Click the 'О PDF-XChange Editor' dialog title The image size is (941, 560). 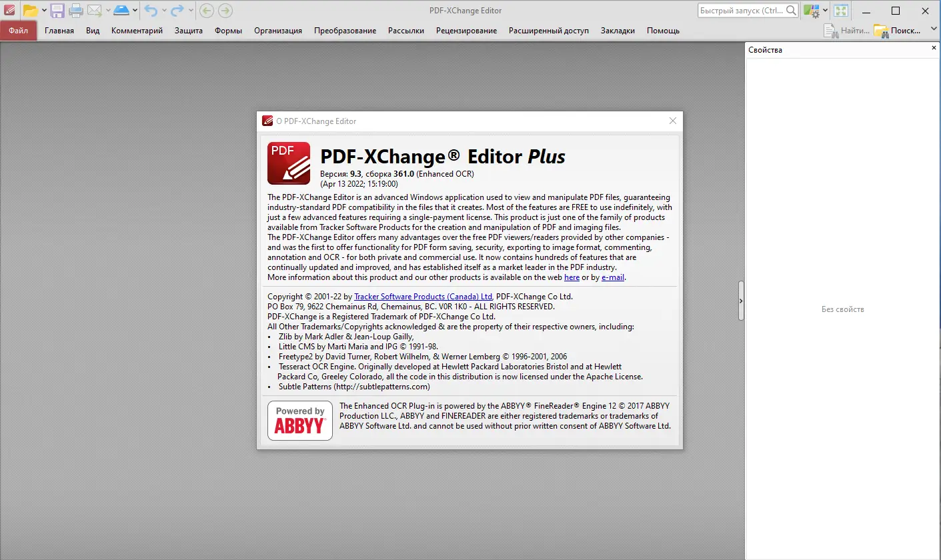(x=316, y=121)
